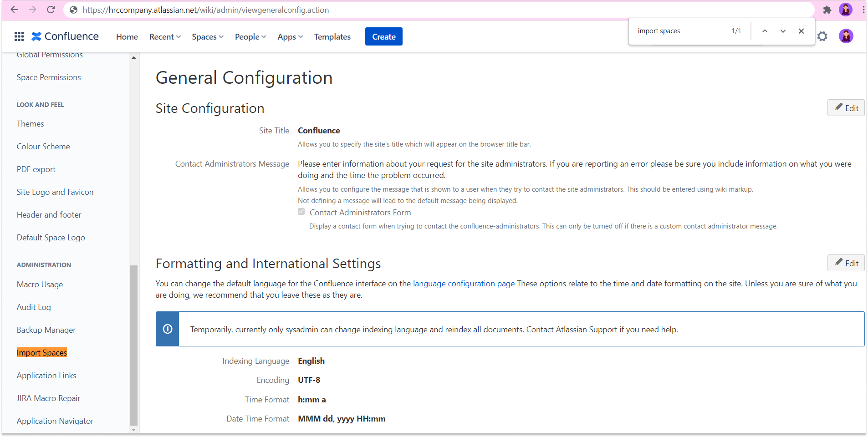
Task: Click the browser extensions puzzle icon
Action: 827,10
